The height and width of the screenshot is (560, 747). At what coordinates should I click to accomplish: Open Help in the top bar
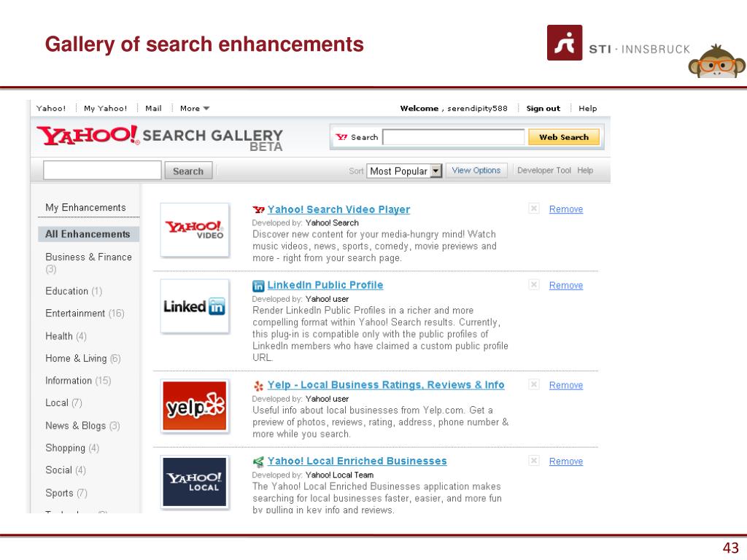[587, 109]
